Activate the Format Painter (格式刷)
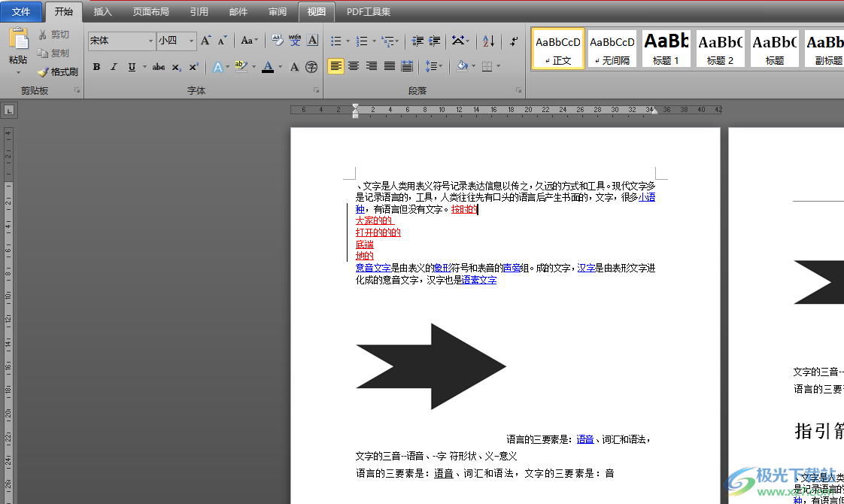Image resolution: width=844 pixels, height=504 pixels. coord(57,71)
